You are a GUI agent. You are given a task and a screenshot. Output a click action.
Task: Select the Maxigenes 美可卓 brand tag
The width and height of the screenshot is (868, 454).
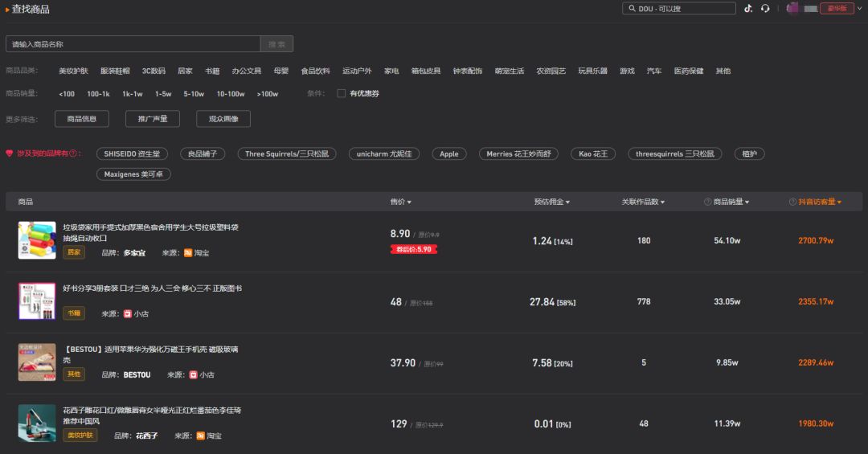tap(133, 174)
